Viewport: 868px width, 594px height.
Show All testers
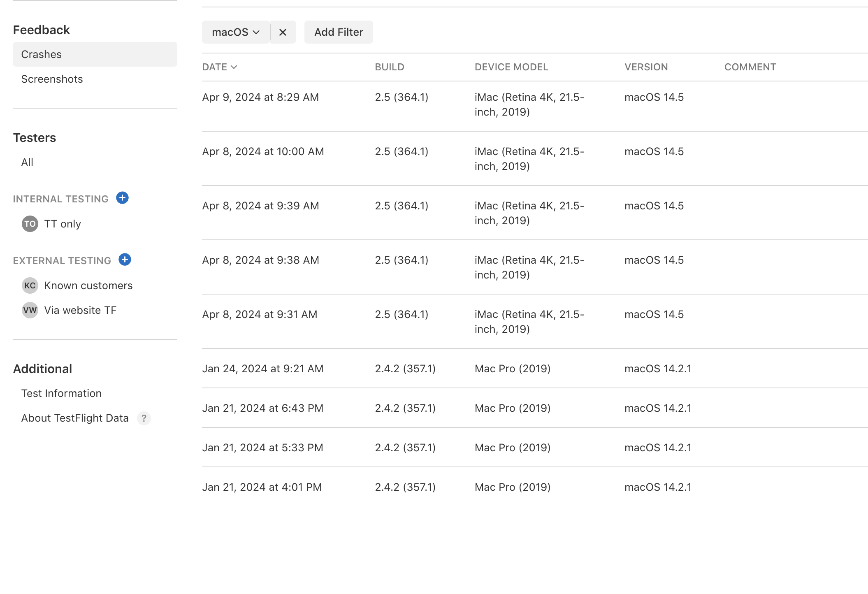(27, 162)
